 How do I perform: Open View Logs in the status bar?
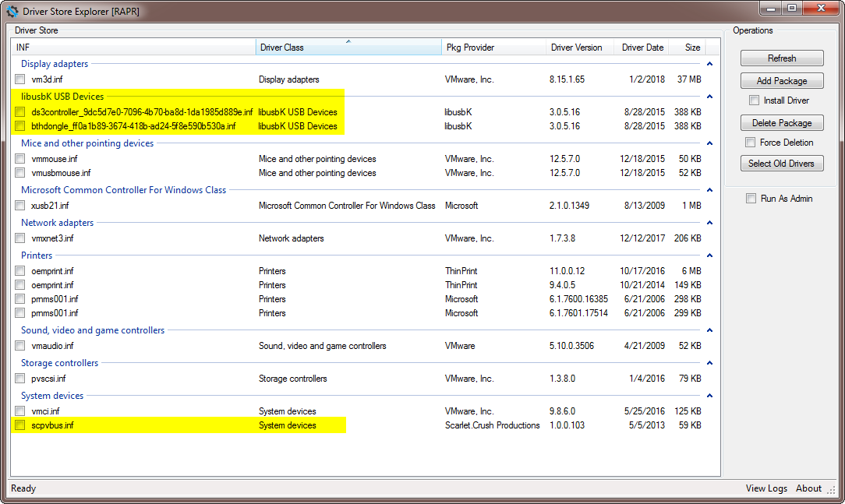(766, 488)
